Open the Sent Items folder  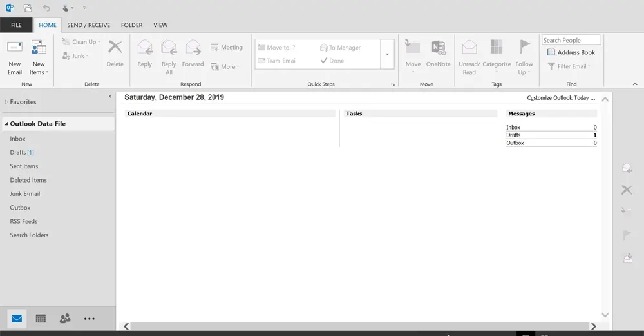[x=24, y=166]
